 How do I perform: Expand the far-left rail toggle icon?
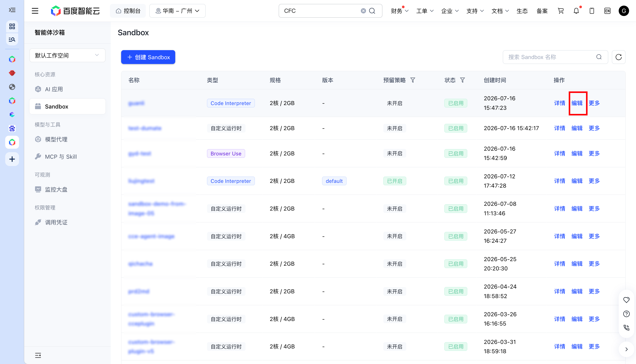click(12, 10)
